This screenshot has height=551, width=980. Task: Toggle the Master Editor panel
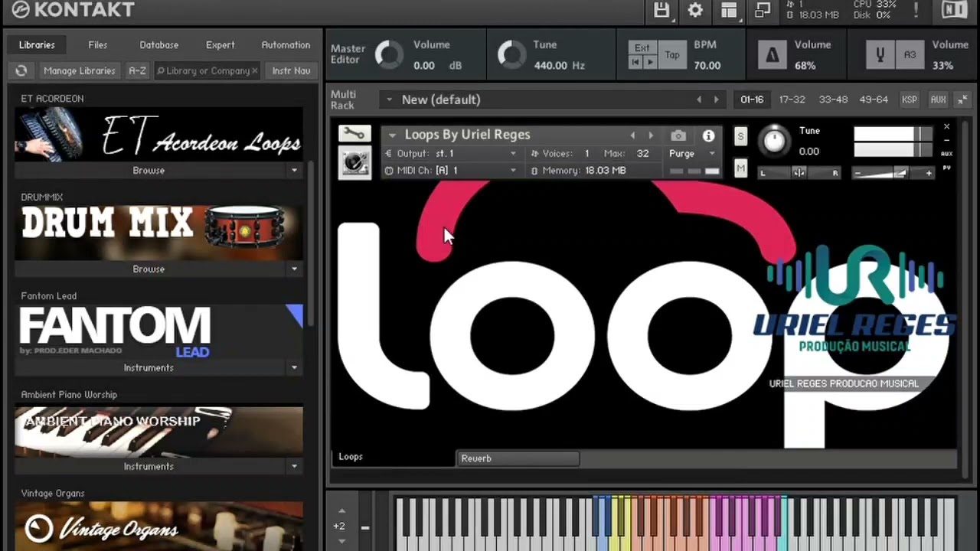pyautogui.click(x=348, y=54)
